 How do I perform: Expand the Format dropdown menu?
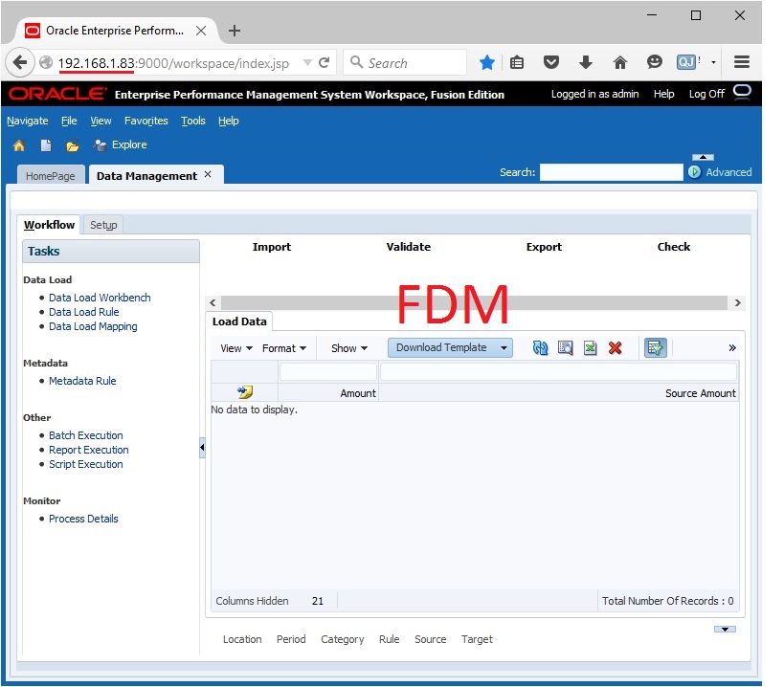click(284, 348)
